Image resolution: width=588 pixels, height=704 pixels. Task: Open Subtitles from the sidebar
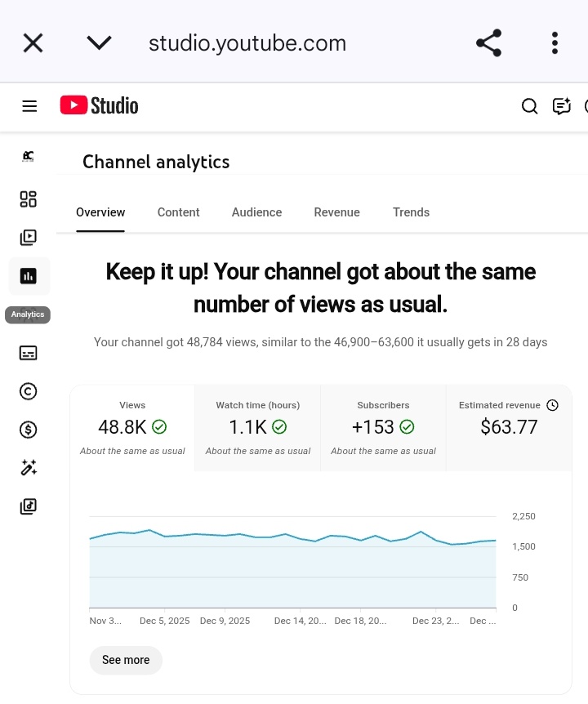pos(29,353)
